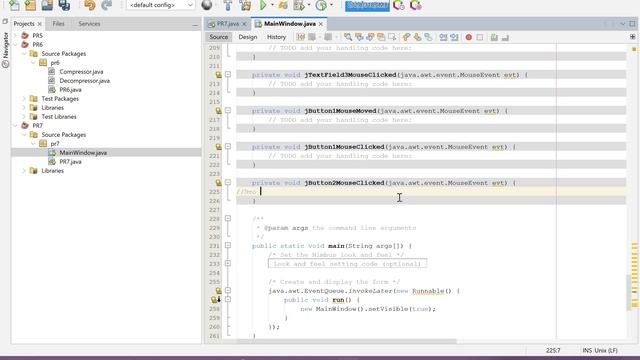Click the Undo arrow icon
The width and height of the screenshot is (640, 360).
(89, 5)
